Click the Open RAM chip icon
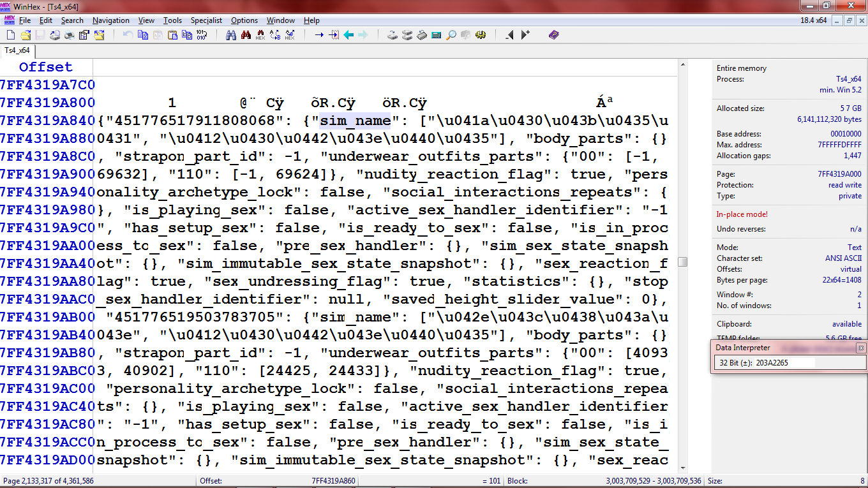The width and height of the screenshot is (868, 488). [x=422, y=35]
